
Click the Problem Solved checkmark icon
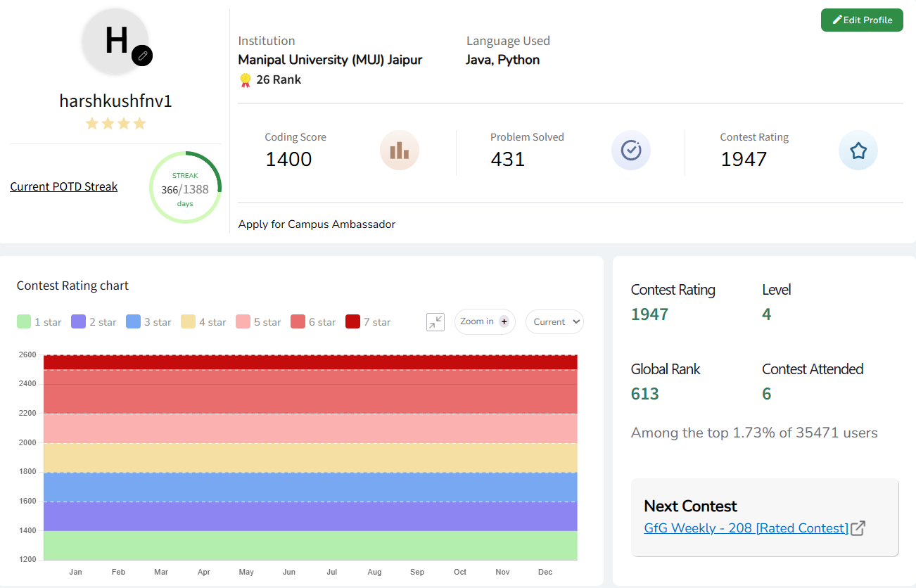(x=630, y=151)
